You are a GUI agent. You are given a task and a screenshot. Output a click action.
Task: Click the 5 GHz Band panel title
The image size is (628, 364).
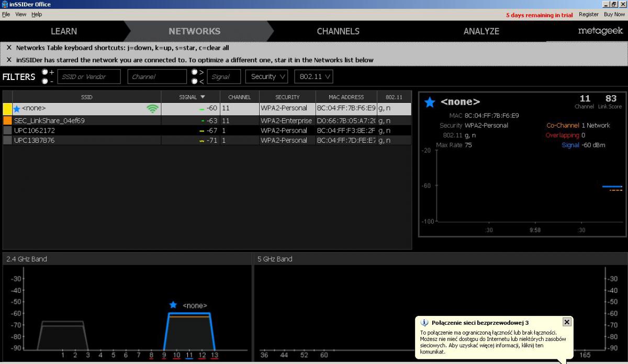click(275, 259)
